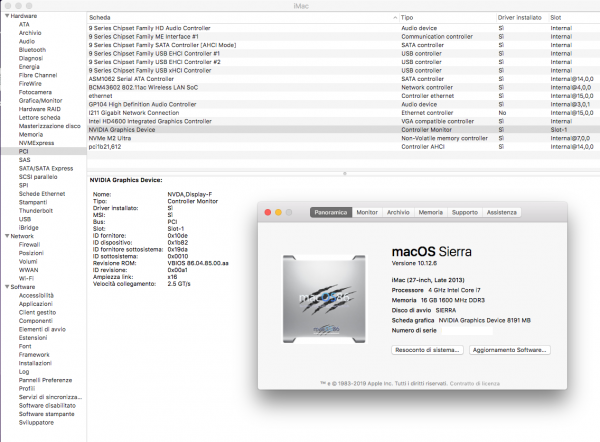This screenshot has width=600, height=442.
Task: Click the macOS86 computer logo image
Action: click(x=324, y=299)
